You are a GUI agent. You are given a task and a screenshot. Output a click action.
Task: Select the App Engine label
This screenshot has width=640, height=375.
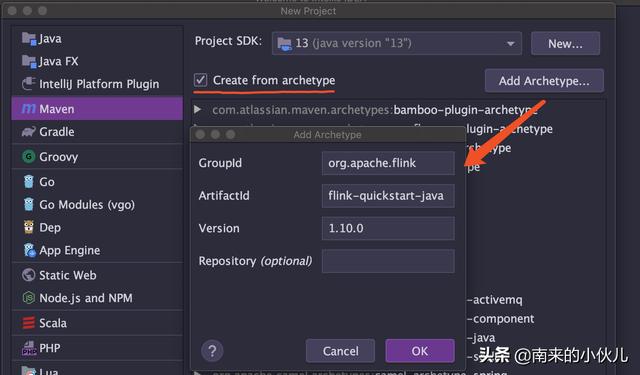click(70, 250)
